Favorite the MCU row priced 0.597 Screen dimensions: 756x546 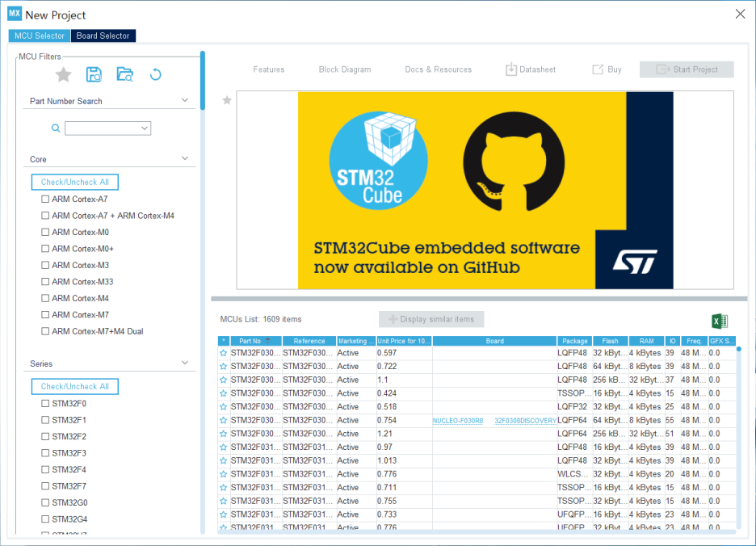(x=223, y=353)
